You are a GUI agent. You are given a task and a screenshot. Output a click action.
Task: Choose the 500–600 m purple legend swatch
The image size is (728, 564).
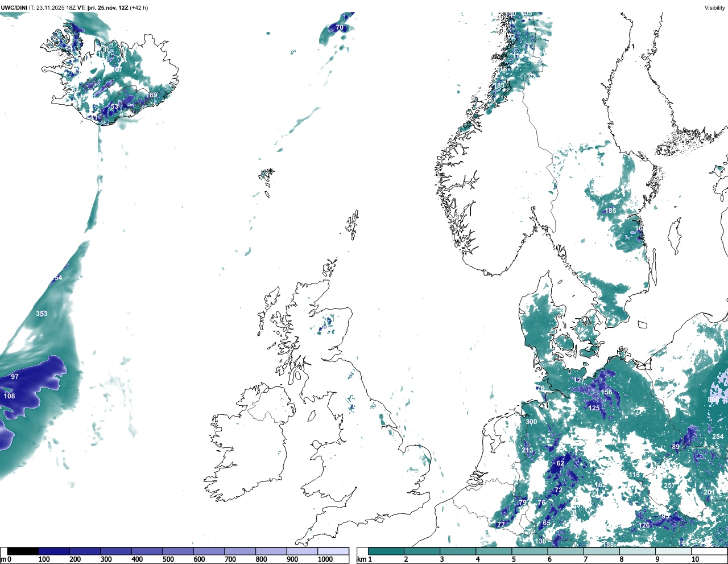click(x=178, y=551)
